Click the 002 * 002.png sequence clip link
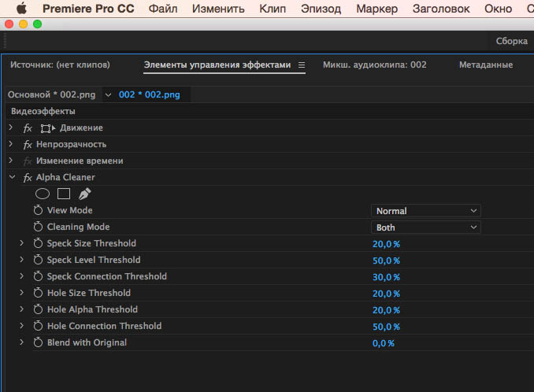 149,94
